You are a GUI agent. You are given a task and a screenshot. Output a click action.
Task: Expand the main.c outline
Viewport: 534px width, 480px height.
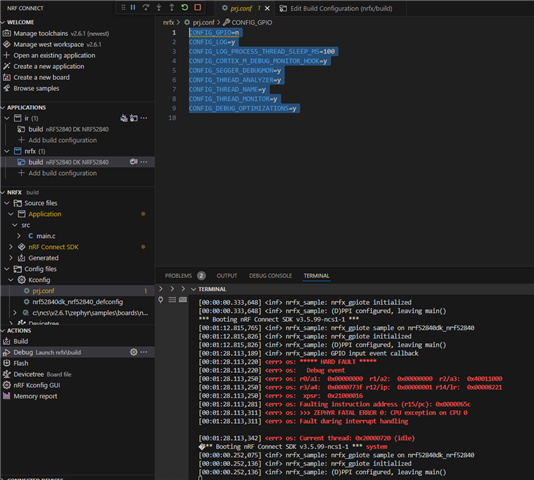pos(19,236)
